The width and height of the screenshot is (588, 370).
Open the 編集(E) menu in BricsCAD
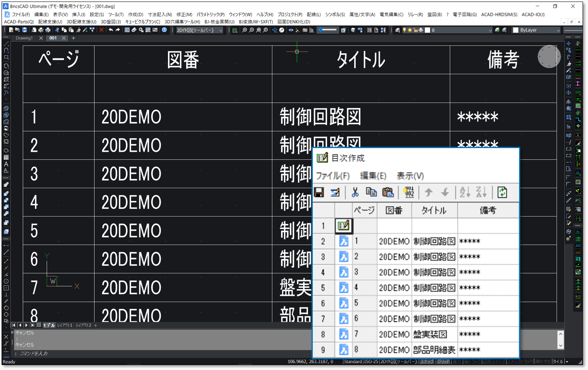tap(41, 14)
